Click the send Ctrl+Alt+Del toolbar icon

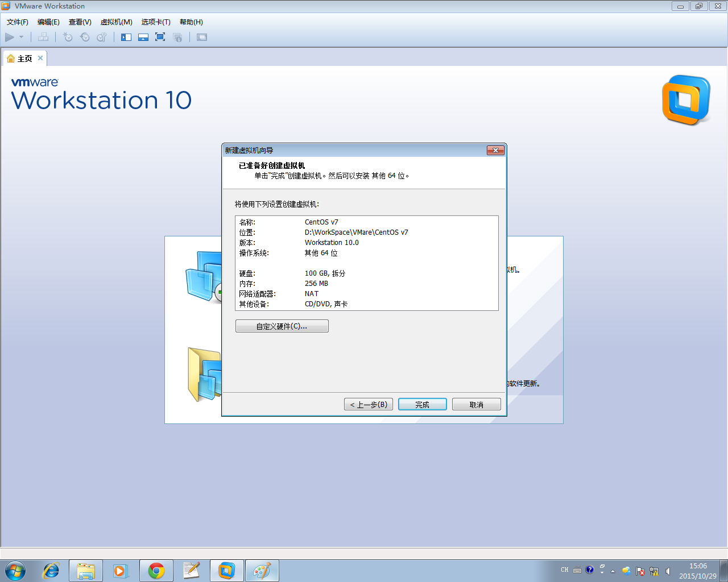pos(43,37)
